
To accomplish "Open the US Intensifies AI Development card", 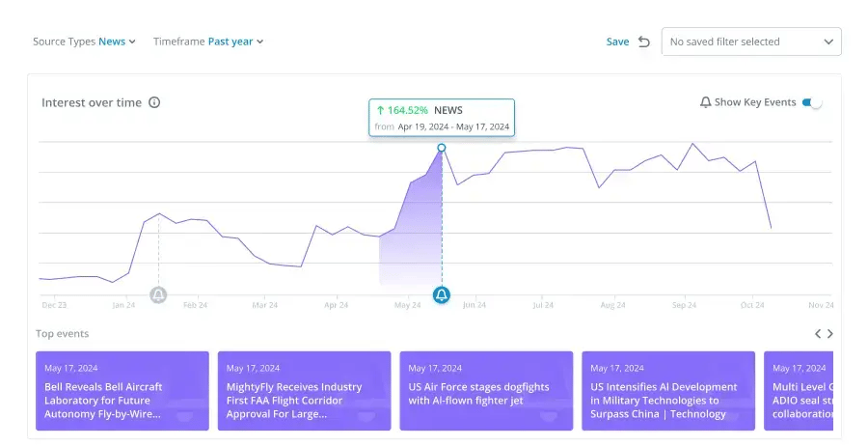I will (x=668, y=391).
